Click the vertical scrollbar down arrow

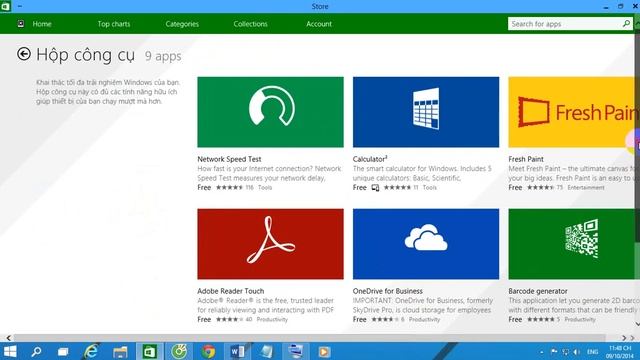tap(637, 324)
